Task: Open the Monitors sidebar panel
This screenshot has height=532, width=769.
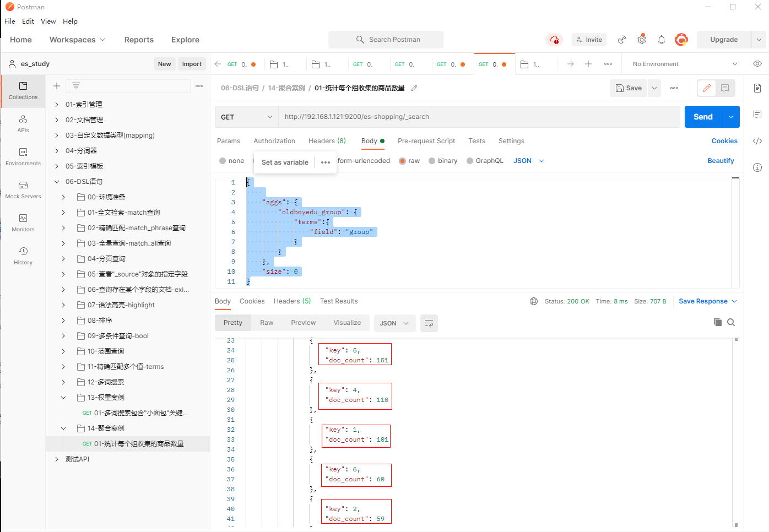Action: point(23,222)
